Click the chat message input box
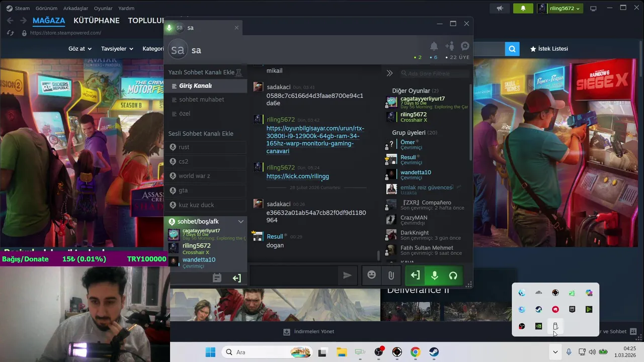This screenshot has width=644, height=362. [295, 276]
